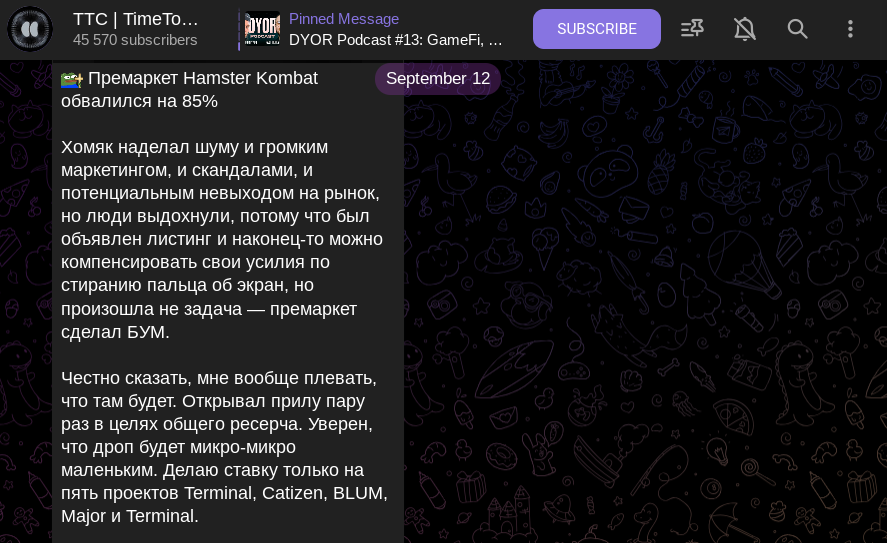The image size is (887, 543).
Task: Jump to the DYOR Podcast #13 pinned text
Action: pyautogui.click(x=396, y=40)
